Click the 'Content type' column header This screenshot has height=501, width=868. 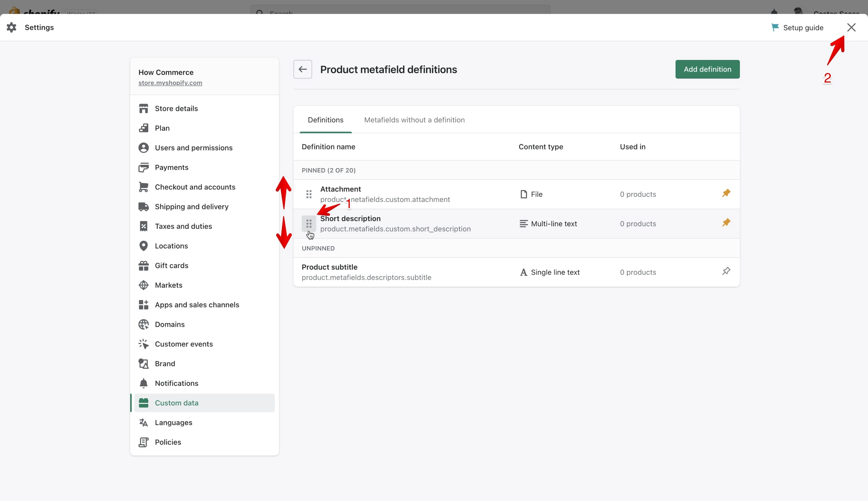point(541,147)
